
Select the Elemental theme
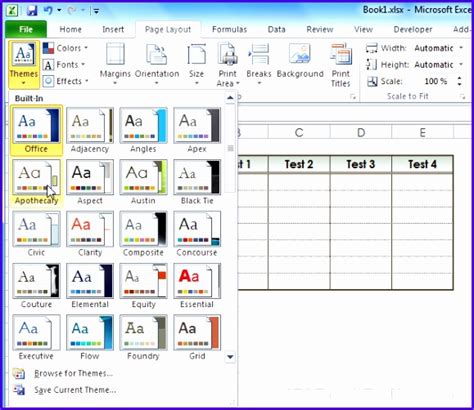click(x=90, y=286)
